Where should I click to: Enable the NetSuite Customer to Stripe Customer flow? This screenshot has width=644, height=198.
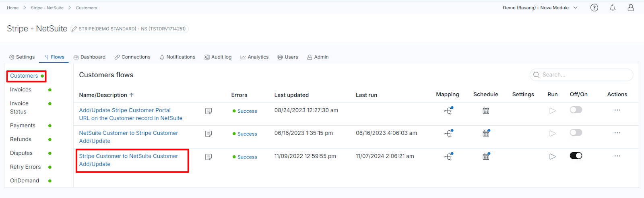576,133
